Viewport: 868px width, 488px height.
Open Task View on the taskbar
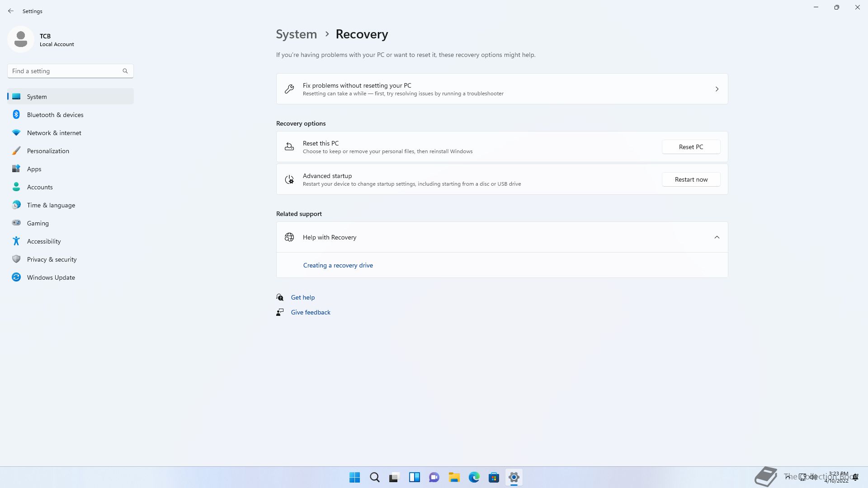tap(395, 477)
